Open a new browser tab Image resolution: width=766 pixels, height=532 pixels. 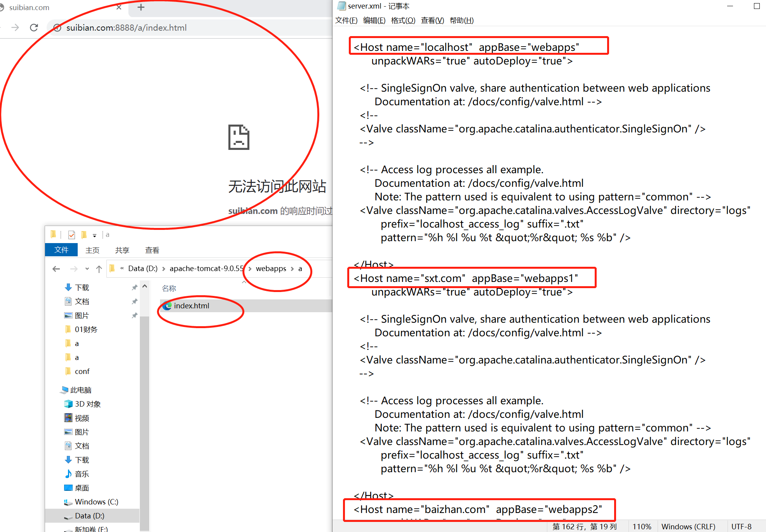[x=141, y=7]
